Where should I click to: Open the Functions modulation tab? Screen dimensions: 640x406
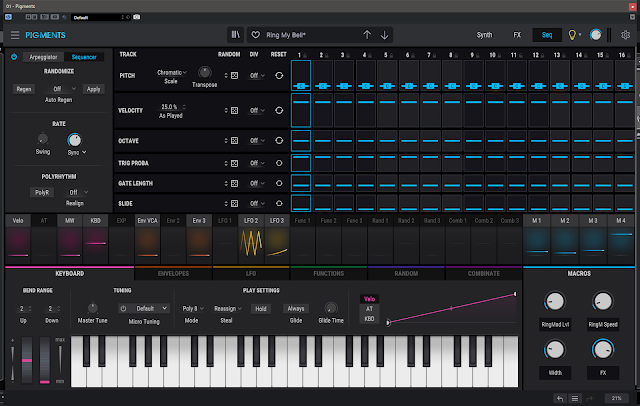pos(329,274)
